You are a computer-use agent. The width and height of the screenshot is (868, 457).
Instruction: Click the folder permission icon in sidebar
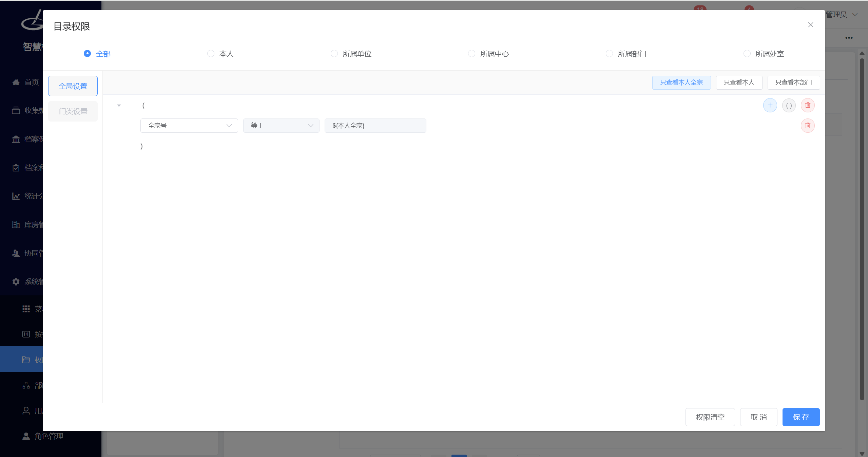(26, 360)
